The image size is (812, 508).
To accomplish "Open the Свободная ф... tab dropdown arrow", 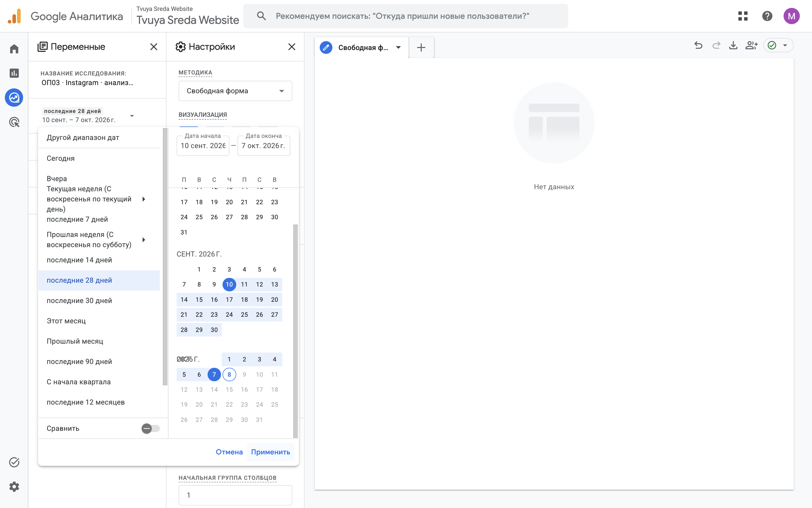I will coord(398,47).
